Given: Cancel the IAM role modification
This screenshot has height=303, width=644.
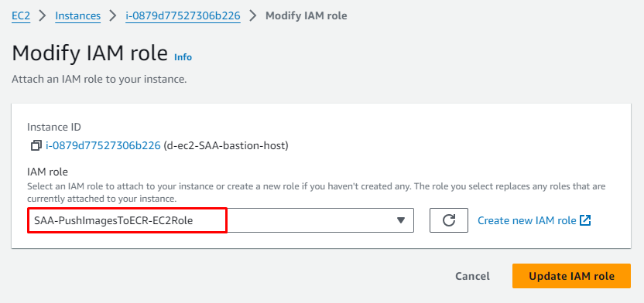Looking at the screenshot, I should tap(472, 276).
